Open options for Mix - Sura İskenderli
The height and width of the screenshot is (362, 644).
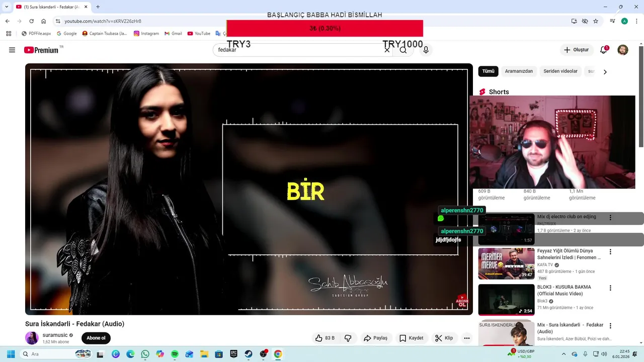(x=610, y=326)
